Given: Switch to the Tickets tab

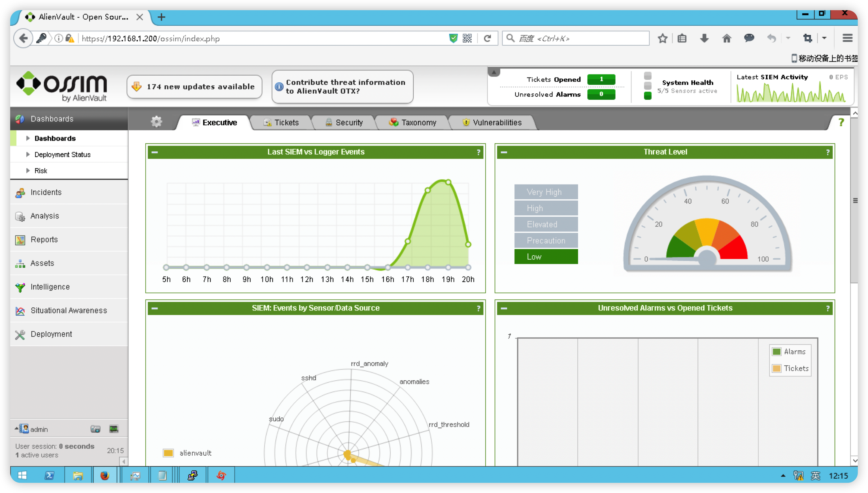Looking at the screenshot, I should tap(281, 122).
